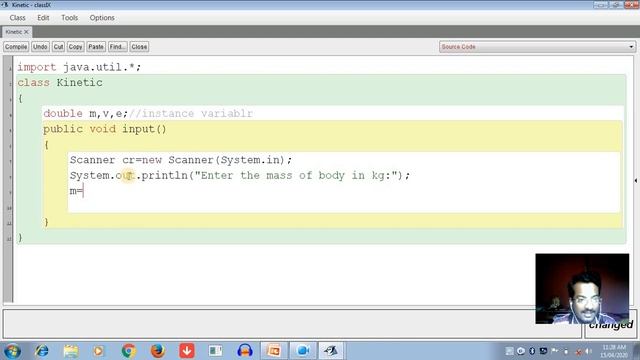Screen dimensions: 640x360
Task: Open the Tools menu
Action: point(69,18)
